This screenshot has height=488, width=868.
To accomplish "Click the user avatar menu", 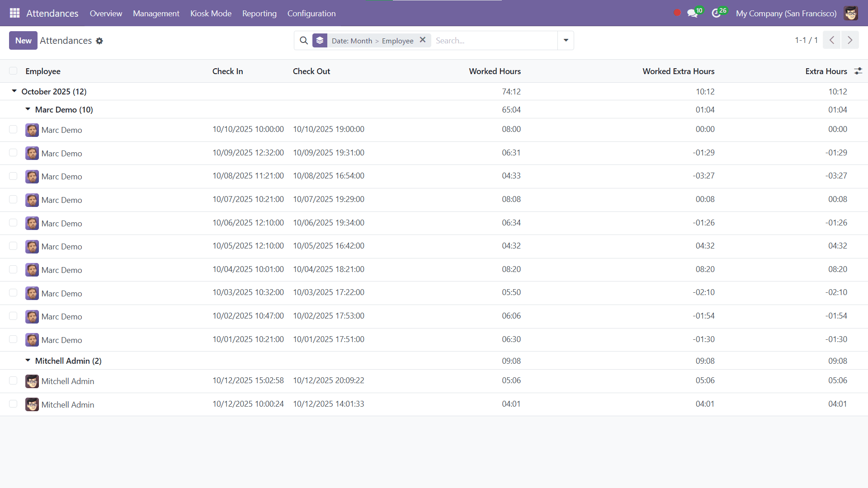I will click(x=851, y=13).
